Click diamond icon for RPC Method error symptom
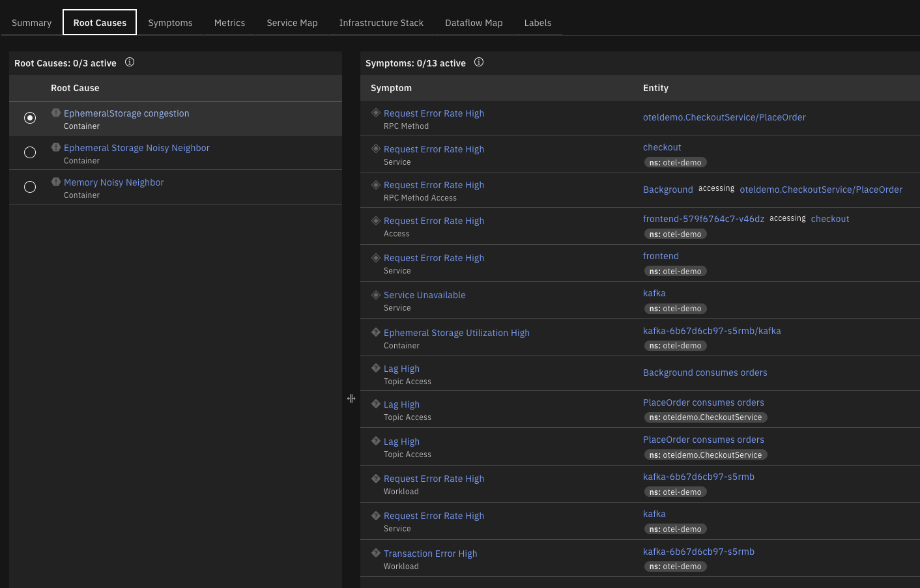The width and height of the screenshot is (920, 588). tap(376, 113)
